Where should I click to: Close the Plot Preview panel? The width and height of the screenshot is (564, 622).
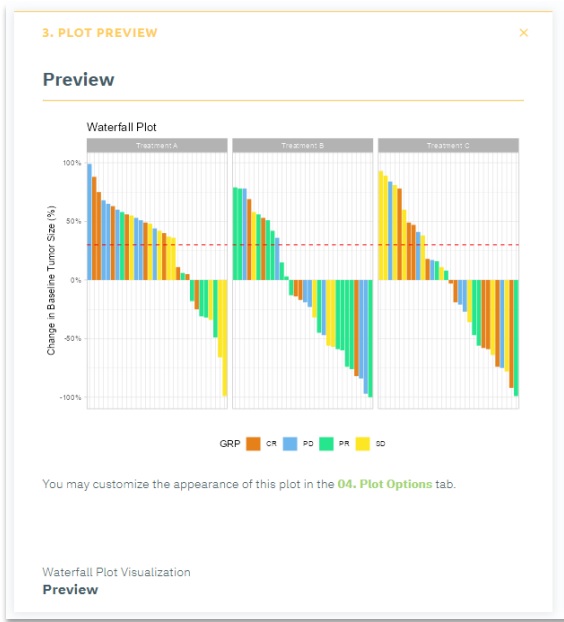(x=524, y=33)
